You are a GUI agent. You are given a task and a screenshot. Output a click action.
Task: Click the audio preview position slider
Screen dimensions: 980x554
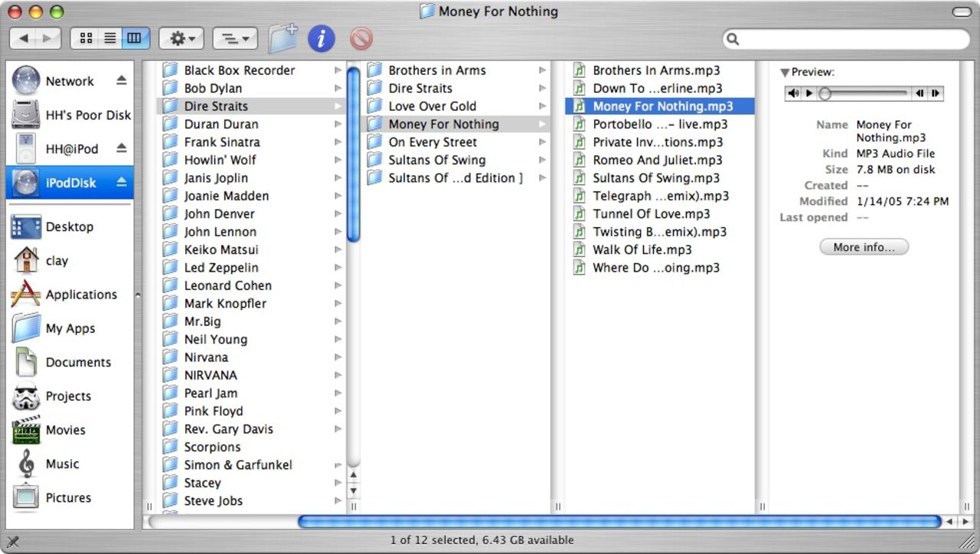[865, 93]
